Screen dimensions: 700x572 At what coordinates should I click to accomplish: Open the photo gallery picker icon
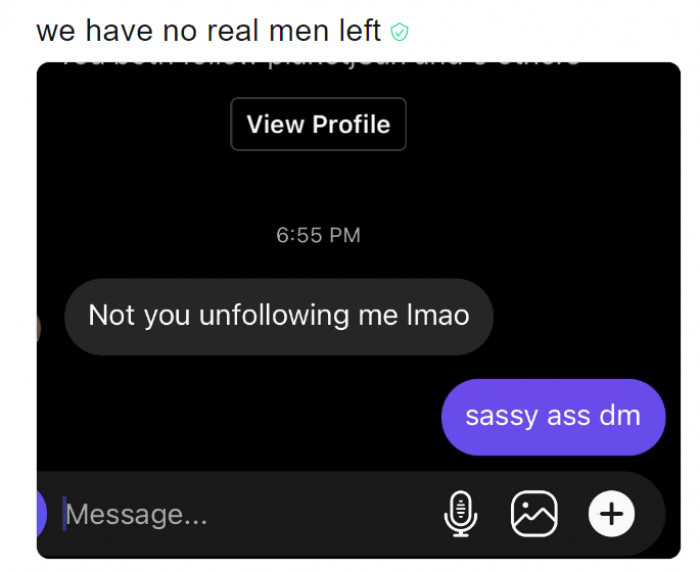[x=534, y=514]
